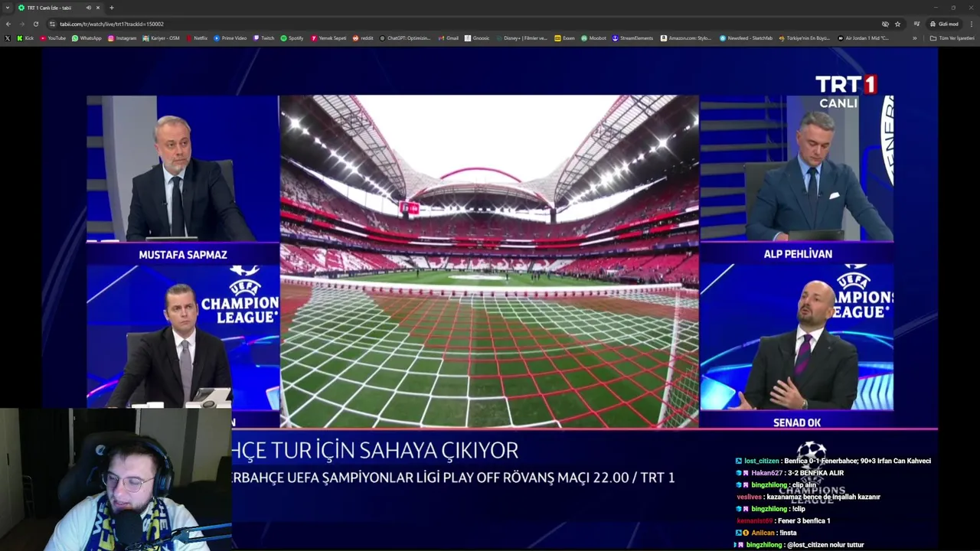The height and width of the screenshot is (551, 980).
Task: Click chat username kemanist69
Action: pos(755,520)
